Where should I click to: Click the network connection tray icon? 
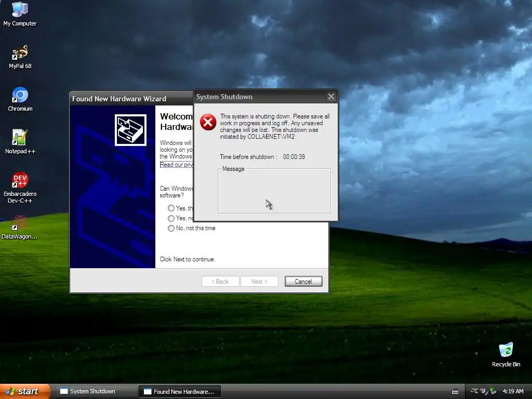474,391
